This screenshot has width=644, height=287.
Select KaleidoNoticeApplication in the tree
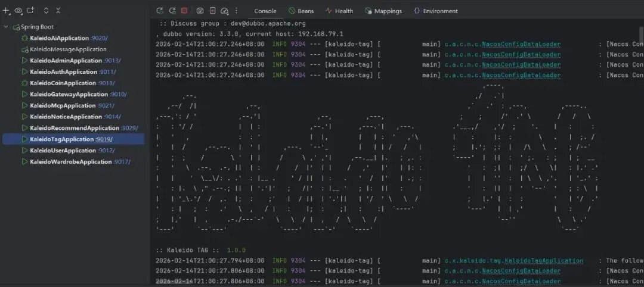66,117
